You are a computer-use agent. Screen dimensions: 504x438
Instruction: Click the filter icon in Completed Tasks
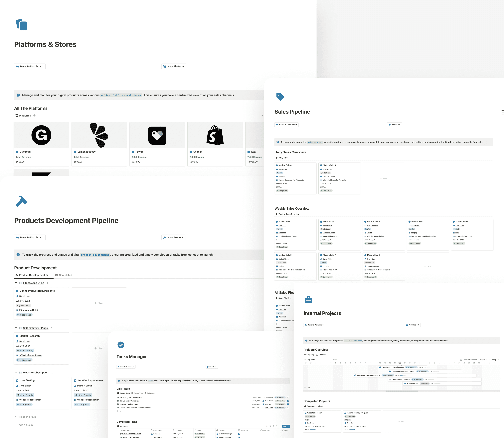[x=267, y=426]
